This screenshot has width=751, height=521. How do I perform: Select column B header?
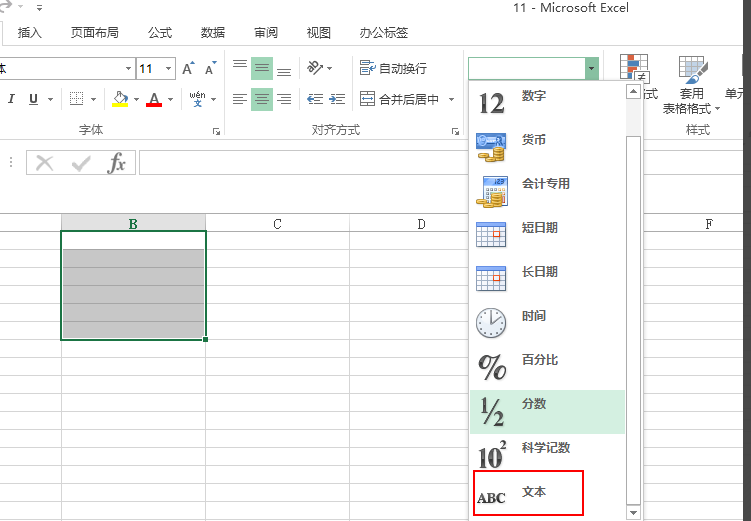click(x=133, y=224)
